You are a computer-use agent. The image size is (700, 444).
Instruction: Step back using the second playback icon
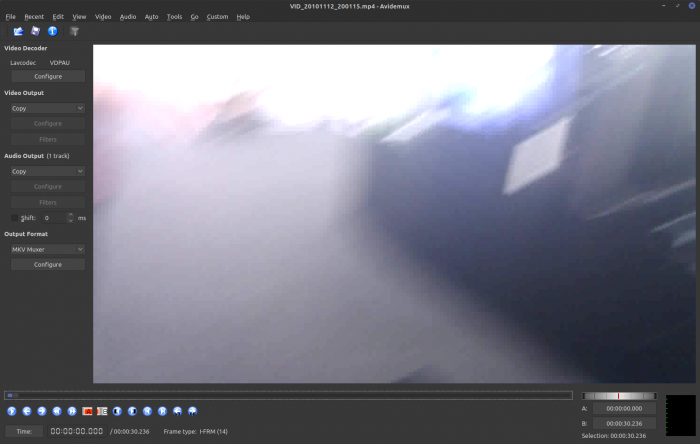[27, 410]
